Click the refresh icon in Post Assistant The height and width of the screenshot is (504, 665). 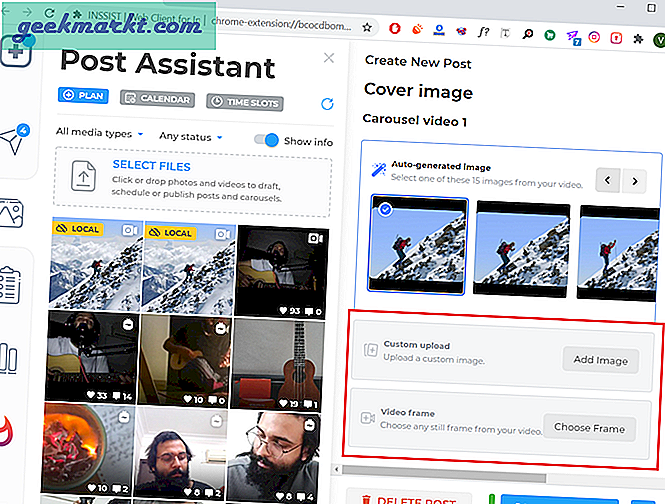[x=327, y=103]
